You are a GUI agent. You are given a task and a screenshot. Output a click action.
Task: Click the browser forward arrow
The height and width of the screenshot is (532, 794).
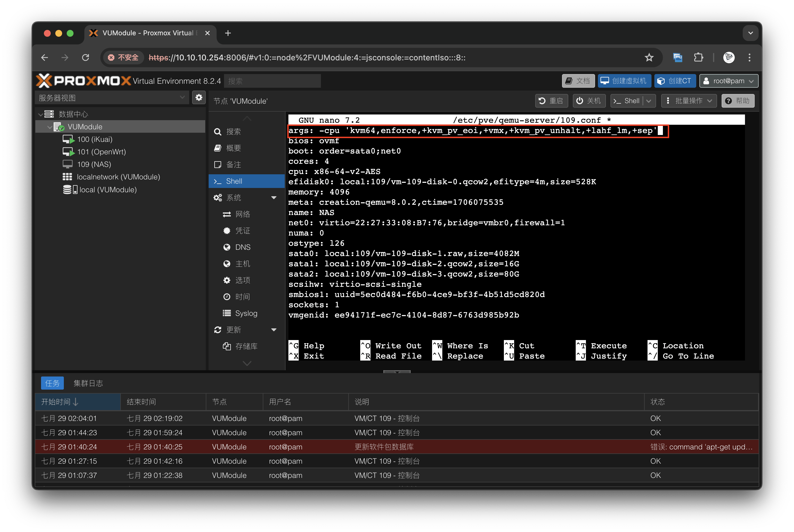click(x=65, y=58)
